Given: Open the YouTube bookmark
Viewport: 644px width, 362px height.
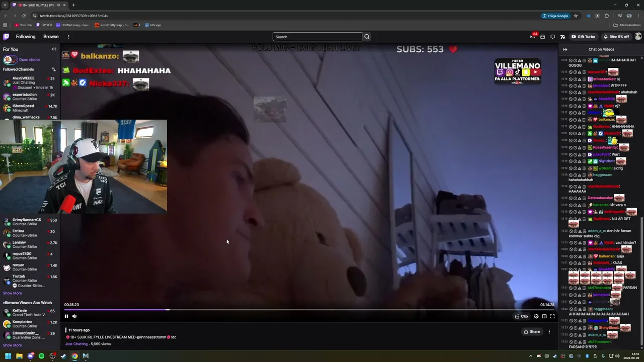Looking at the screenshot, I should tap(23, 25).
